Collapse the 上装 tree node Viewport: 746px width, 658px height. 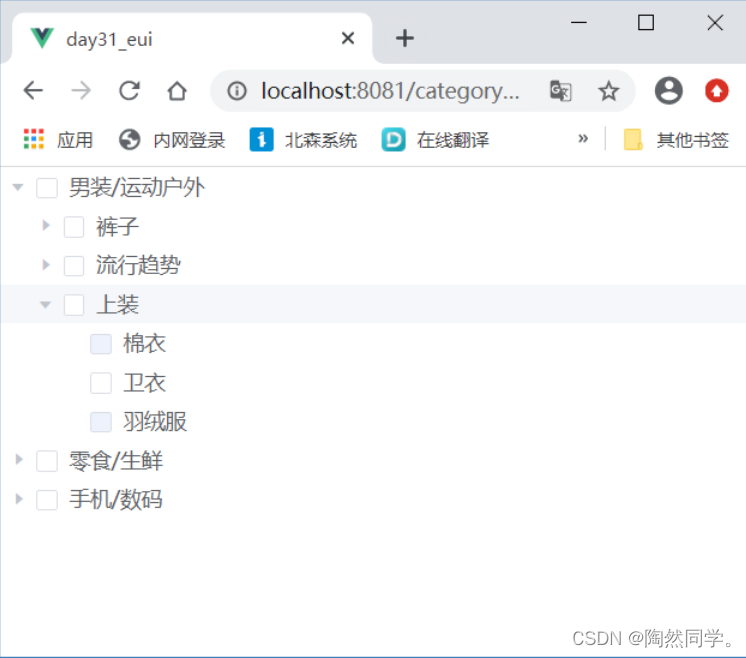45,304
